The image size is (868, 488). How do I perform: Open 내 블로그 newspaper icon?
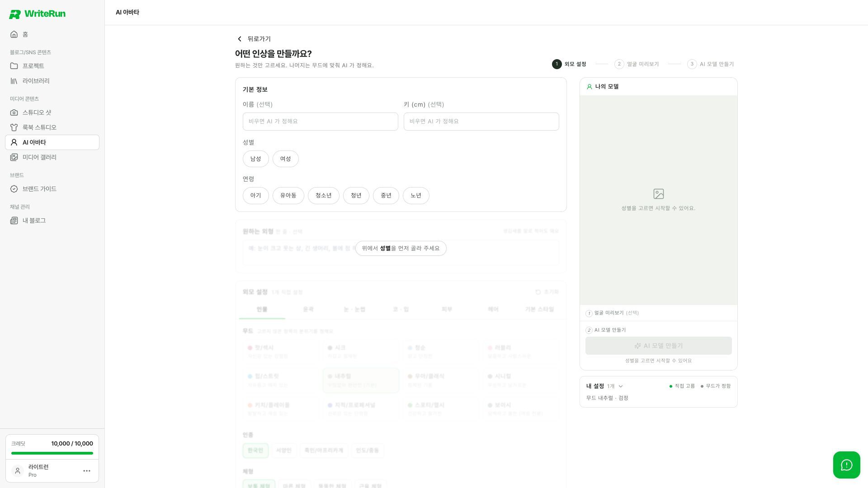point(14,221)
